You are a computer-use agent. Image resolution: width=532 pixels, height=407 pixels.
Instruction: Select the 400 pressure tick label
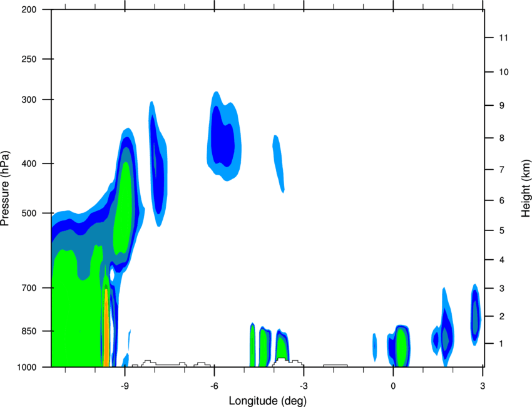pos(29,163)
